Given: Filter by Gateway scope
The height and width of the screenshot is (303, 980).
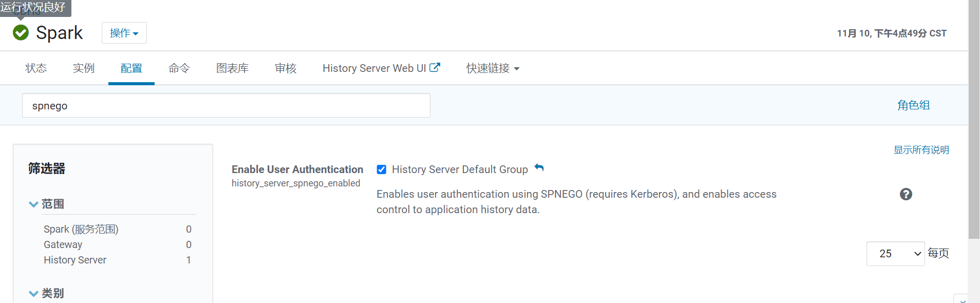Looking at the screenshot, I should [63, 244].
